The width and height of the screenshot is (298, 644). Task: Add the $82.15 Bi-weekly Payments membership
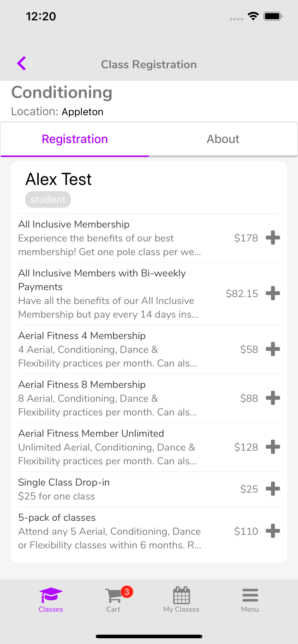273,293
